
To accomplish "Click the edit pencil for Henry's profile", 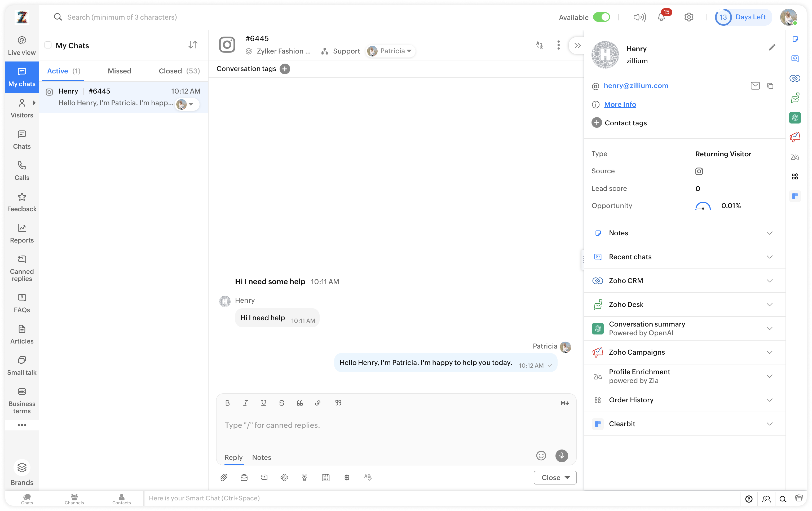I will pos(772,47).
